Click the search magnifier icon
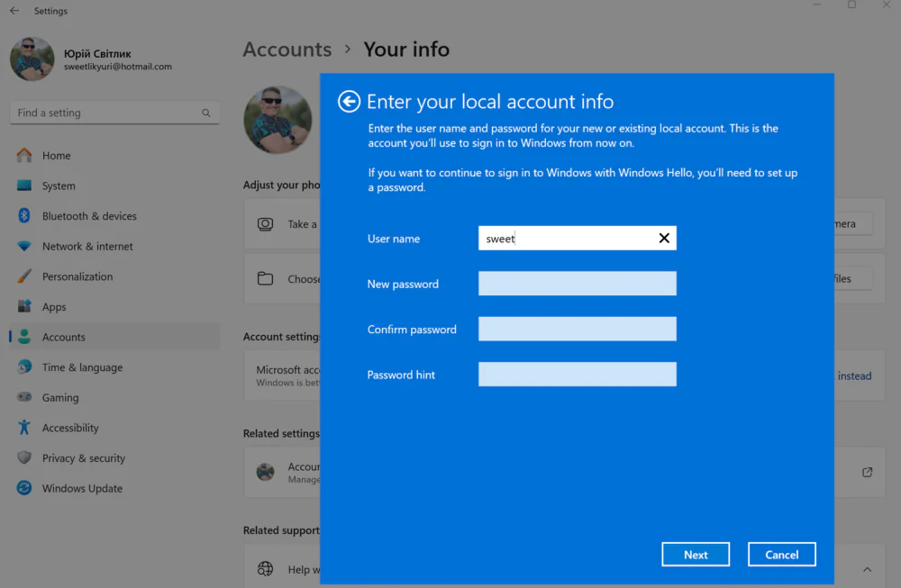Viewport: 901px width, 588px height. (206, 113)
